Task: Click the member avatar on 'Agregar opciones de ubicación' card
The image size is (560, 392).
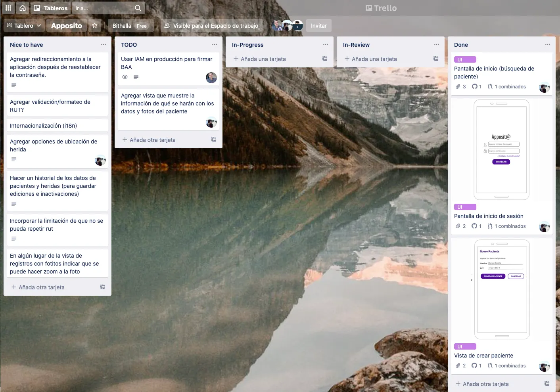Action: [100, 160]
